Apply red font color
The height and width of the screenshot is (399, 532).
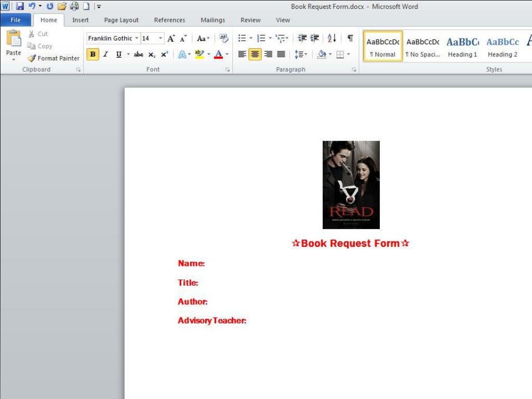coord(219,54)
